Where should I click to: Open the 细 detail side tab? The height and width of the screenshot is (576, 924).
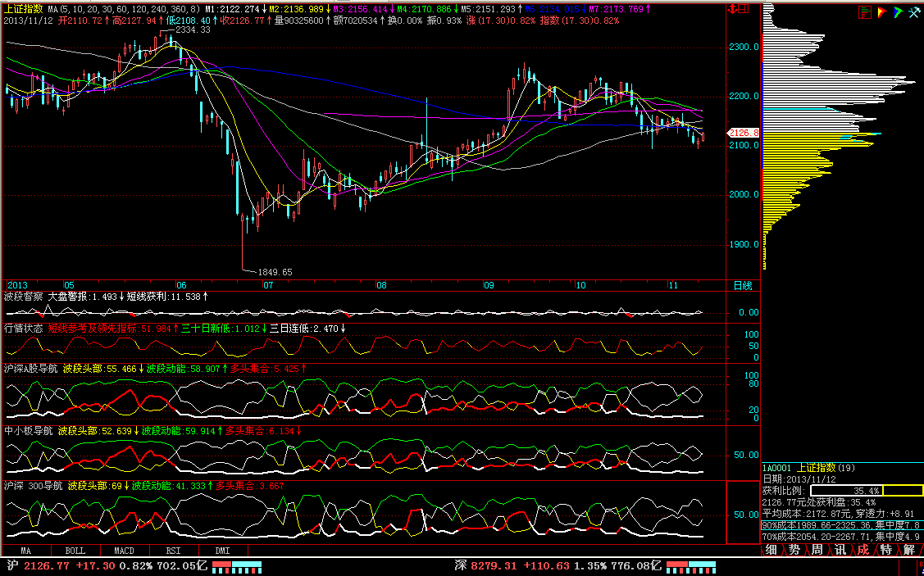click(x=771, y=550)
